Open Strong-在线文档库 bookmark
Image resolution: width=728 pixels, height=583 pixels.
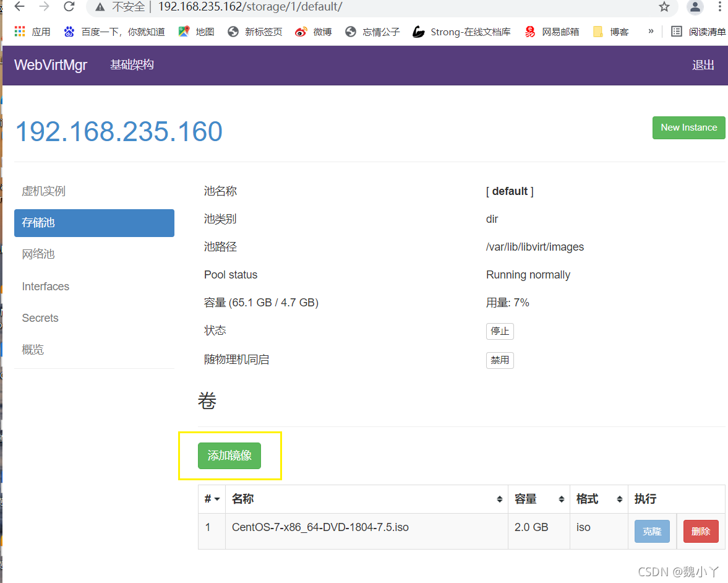pos(461,32)
